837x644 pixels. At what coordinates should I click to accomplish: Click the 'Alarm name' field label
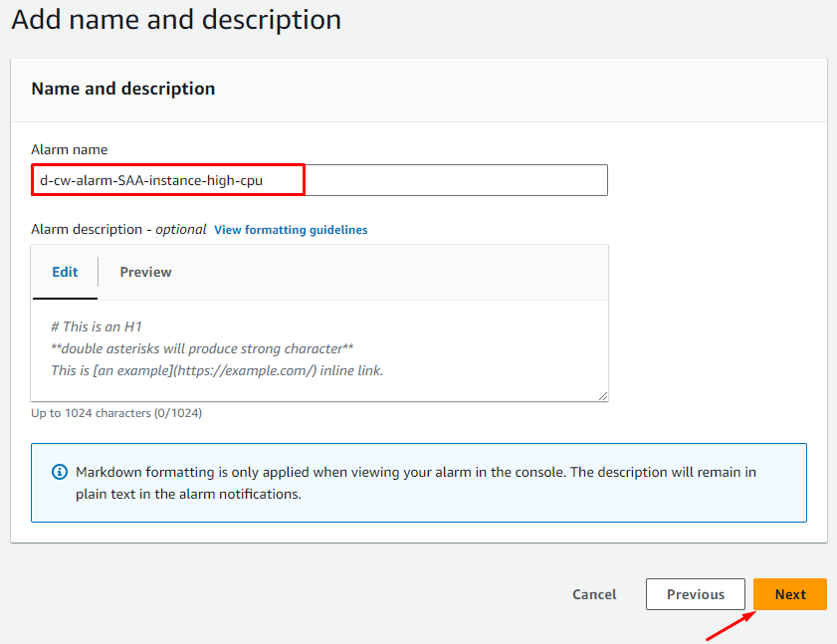(x=70, y=149)
